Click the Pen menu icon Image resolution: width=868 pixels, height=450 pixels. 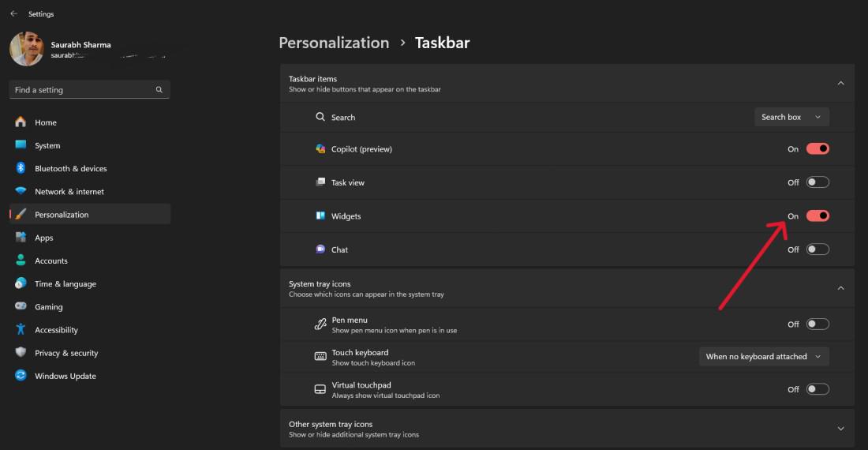coord(320,324)
